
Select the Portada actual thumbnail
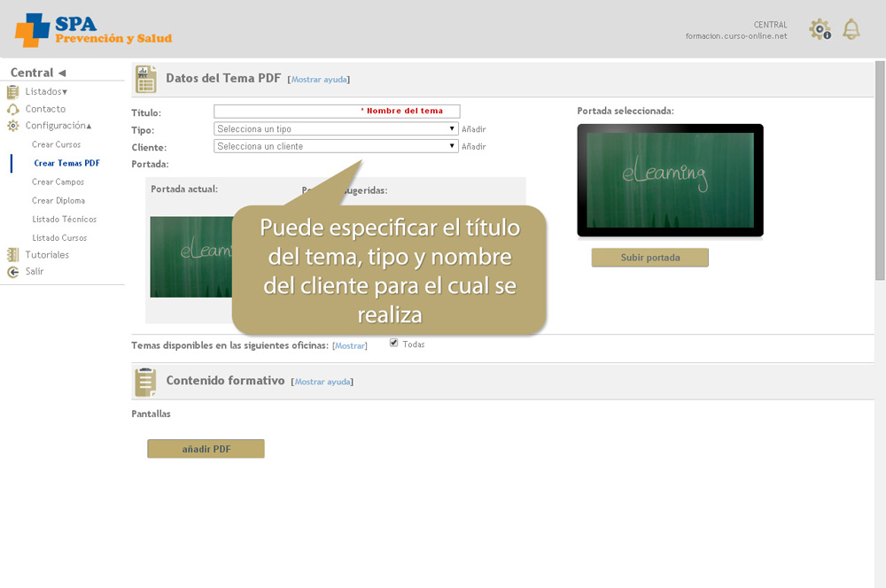click(191, 257)
